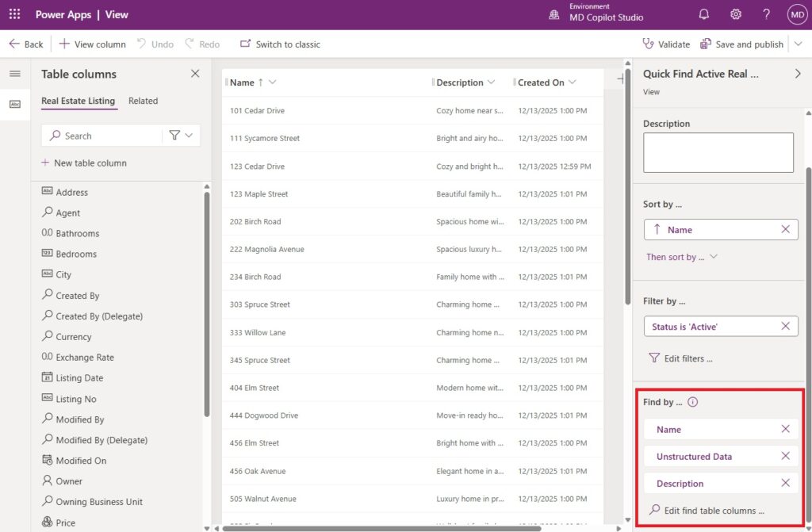Click the help question mark icon

[x=766, y=14]
